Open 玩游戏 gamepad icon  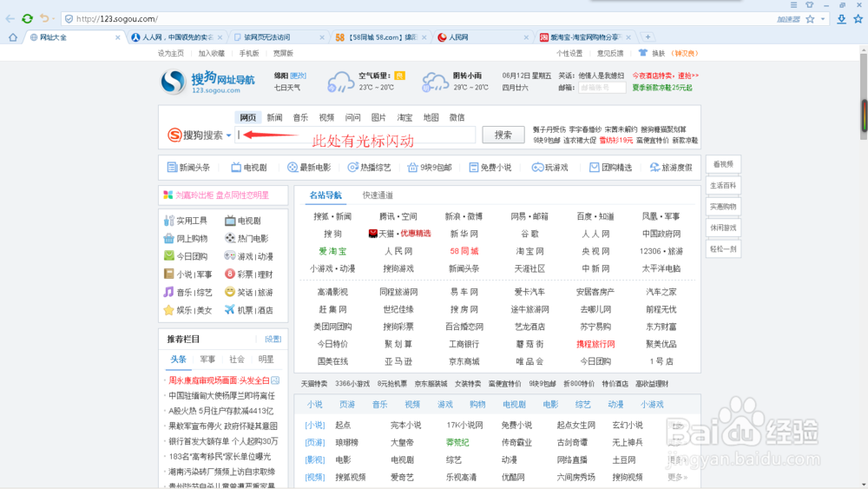pyautogui.click(x=537, y=168)
